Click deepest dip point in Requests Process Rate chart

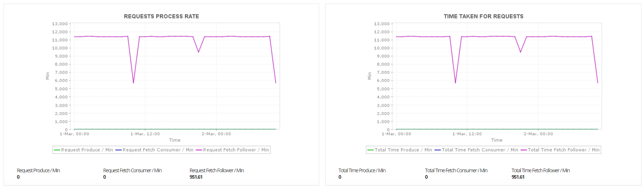pyautogui.click(x=133, y=83)
